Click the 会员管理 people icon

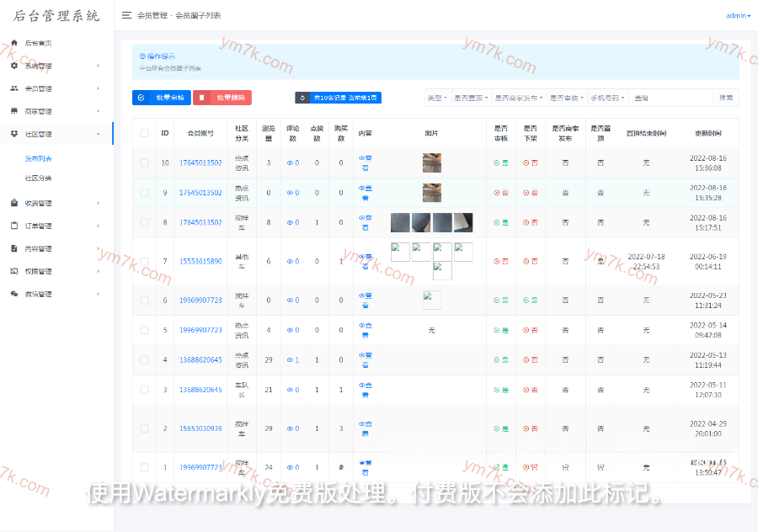[14, 88]
